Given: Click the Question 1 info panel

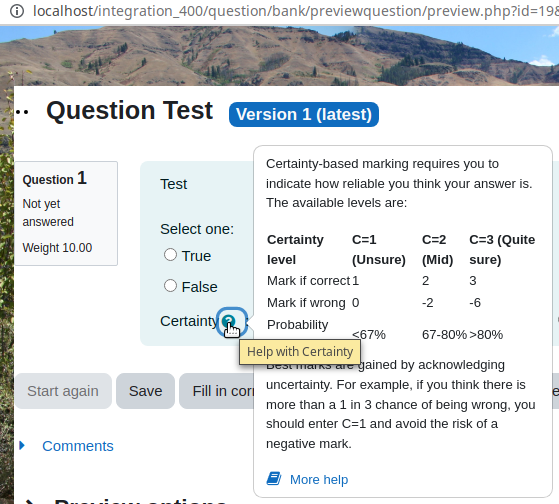Looking at the screenshot, I should pos(66,214).
